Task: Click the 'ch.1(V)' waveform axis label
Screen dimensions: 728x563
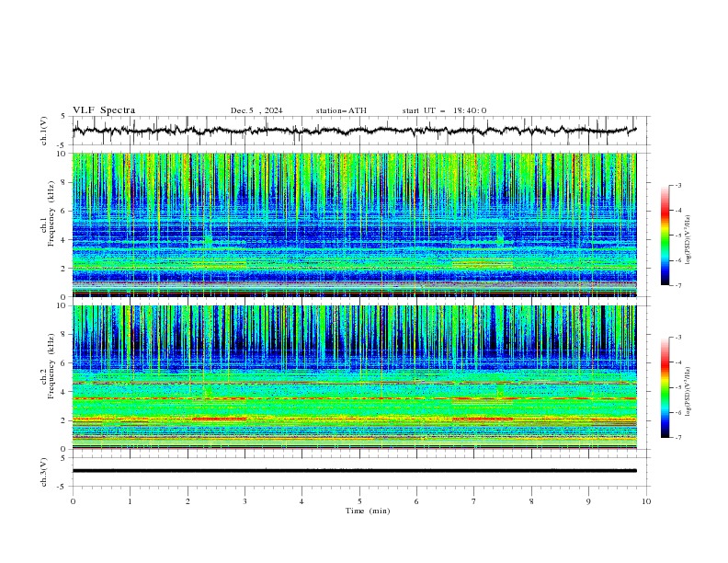Action: (44, 131)
